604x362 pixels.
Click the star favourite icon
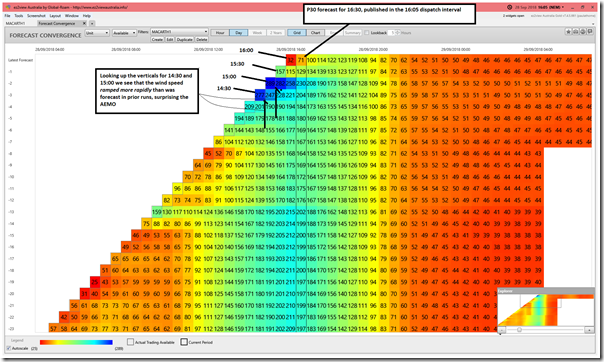(x=568, y=32)
